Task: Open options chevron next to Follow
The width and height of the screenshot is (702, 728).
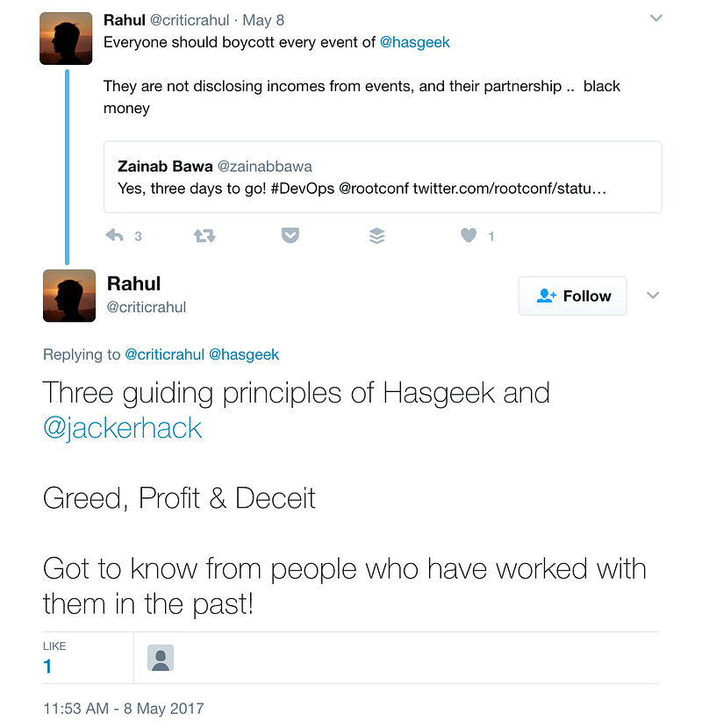Action: (653, 296)
